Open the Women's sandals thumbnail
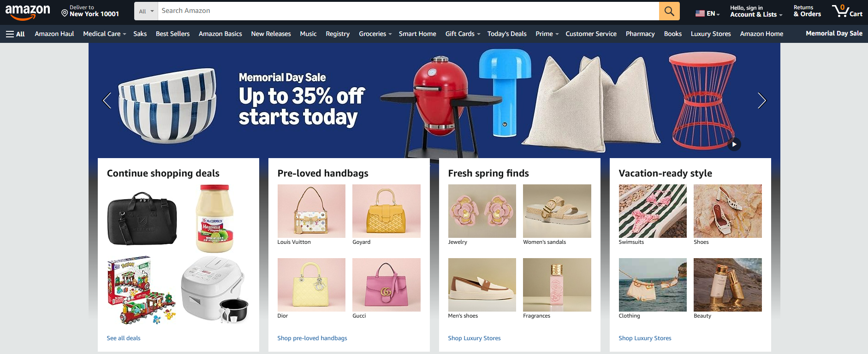 pos(557,211)
